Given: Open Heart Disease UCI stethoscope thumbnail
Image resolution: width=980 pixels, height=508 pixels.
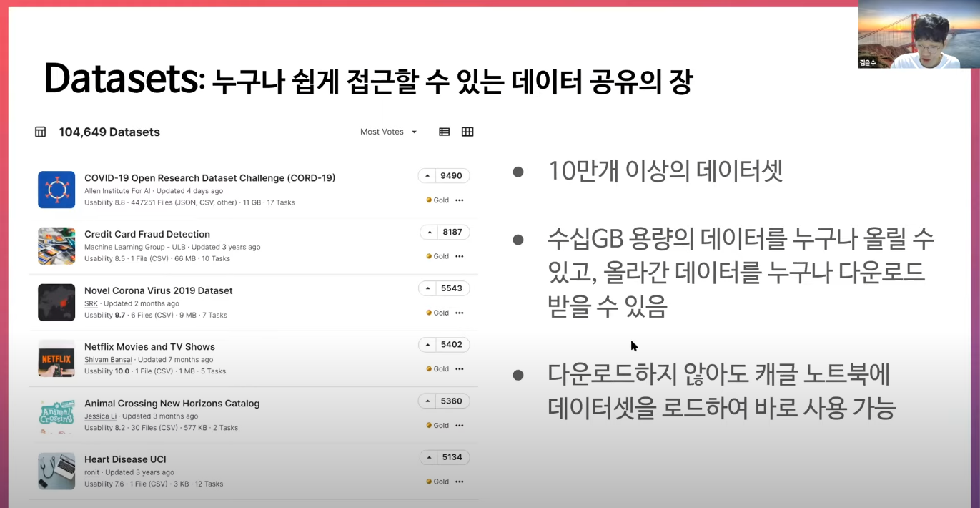Looking at the screenshot, I should click(x=56, y=471).
